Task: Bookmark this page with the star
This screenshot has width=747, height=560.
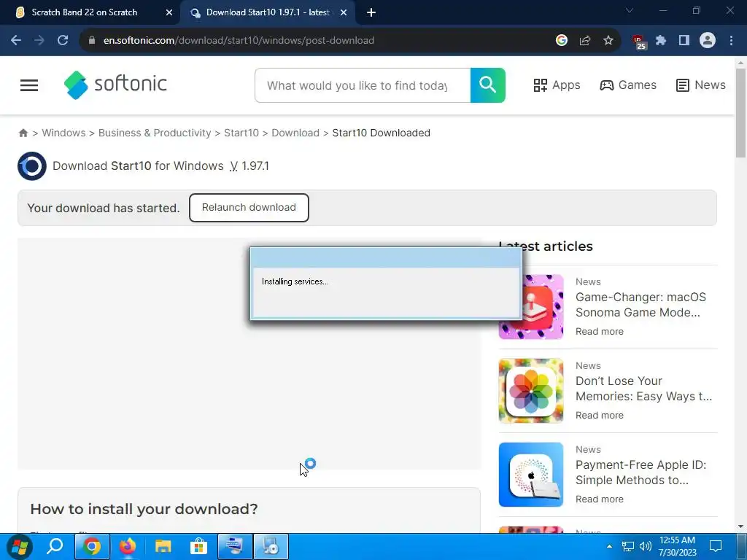Action: 608,41
